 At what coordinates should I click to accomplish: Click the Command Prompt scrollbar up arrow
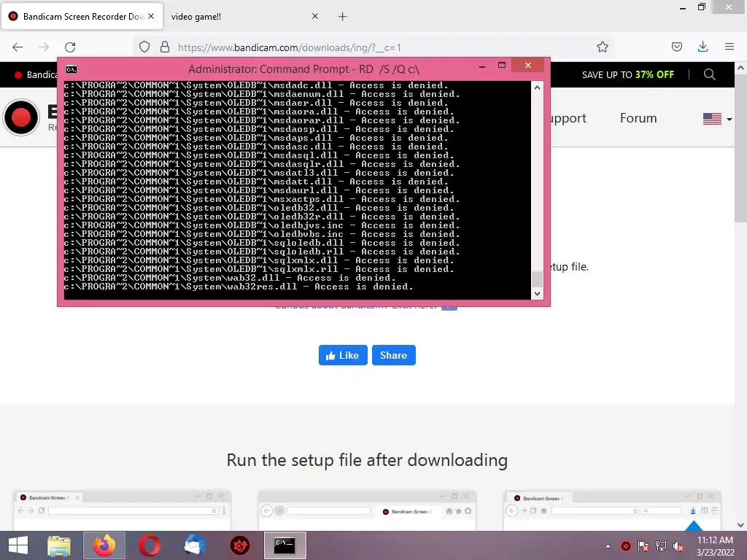(537, 87)
